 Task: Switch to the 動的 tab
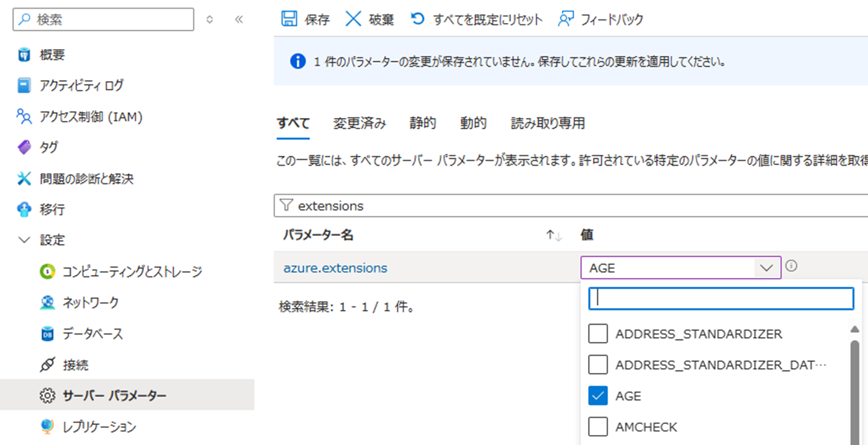473,123
